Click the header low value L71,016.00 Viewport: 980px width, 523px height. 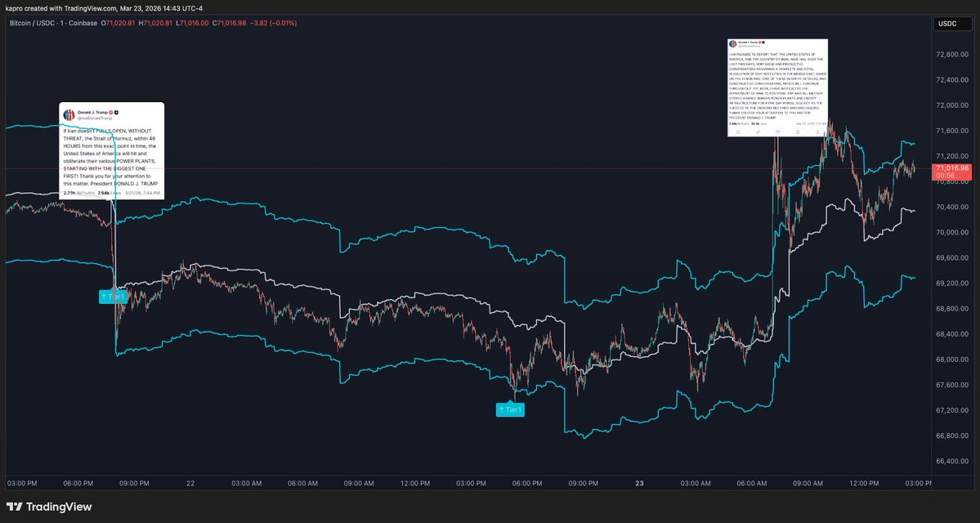pyautogui.click(x=193, y=23)
